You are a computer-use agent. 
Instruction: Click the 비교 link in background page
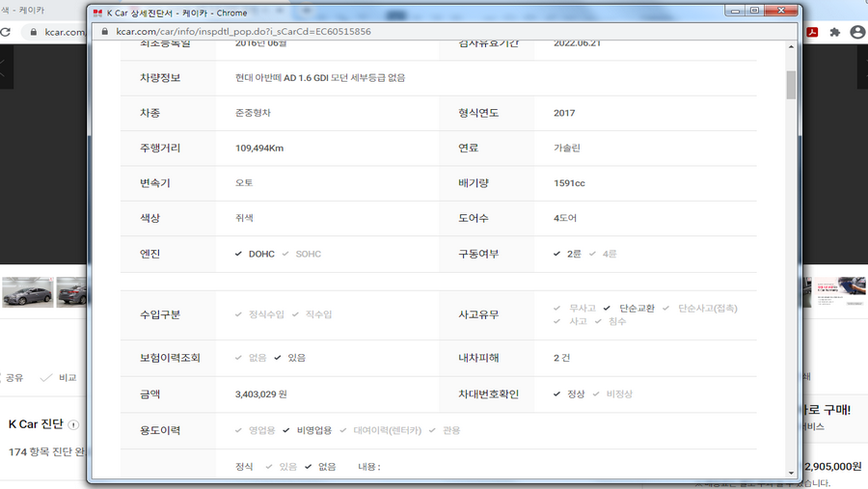(68, 378)
